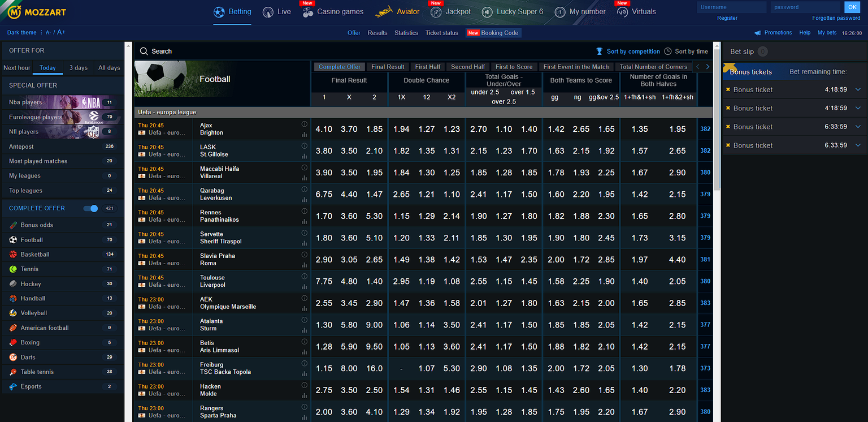
Task: Click the Sort by competition trophy icon
Action: click(x=600, y=51)
